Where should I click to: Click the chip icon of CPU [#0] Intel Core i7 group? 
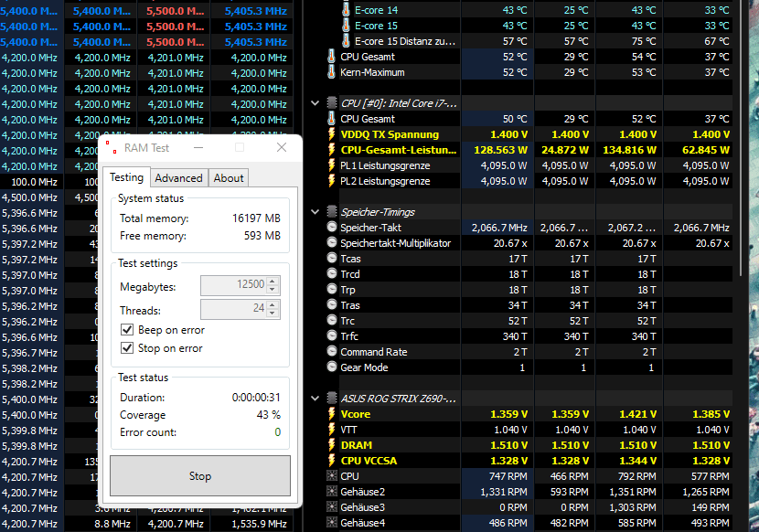332,102
